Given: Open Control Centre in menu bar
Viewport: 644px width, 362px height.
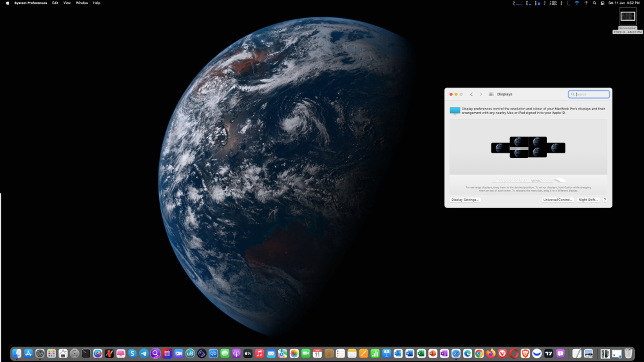Looking at the screenshot, I should tap(603, 3).
